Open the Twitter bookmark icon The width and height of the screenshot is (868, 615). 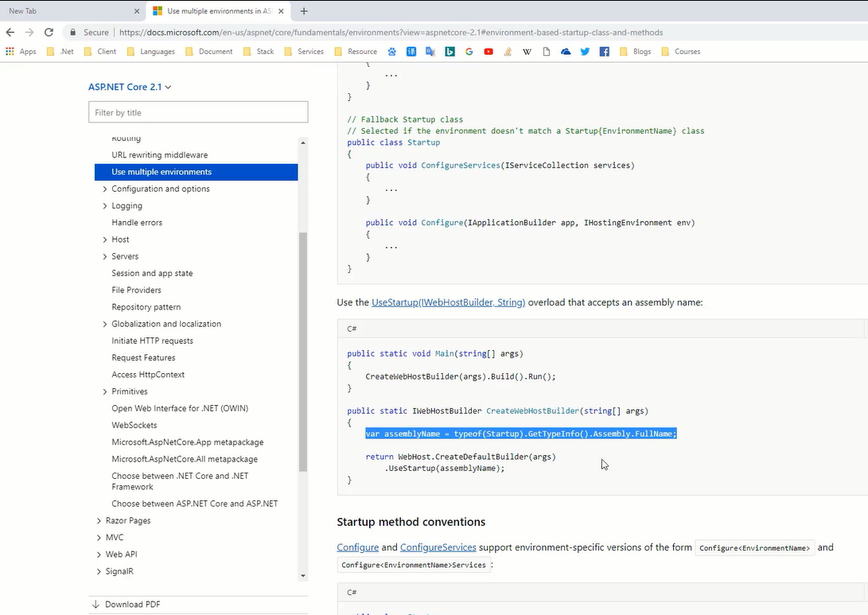point(585,52)
